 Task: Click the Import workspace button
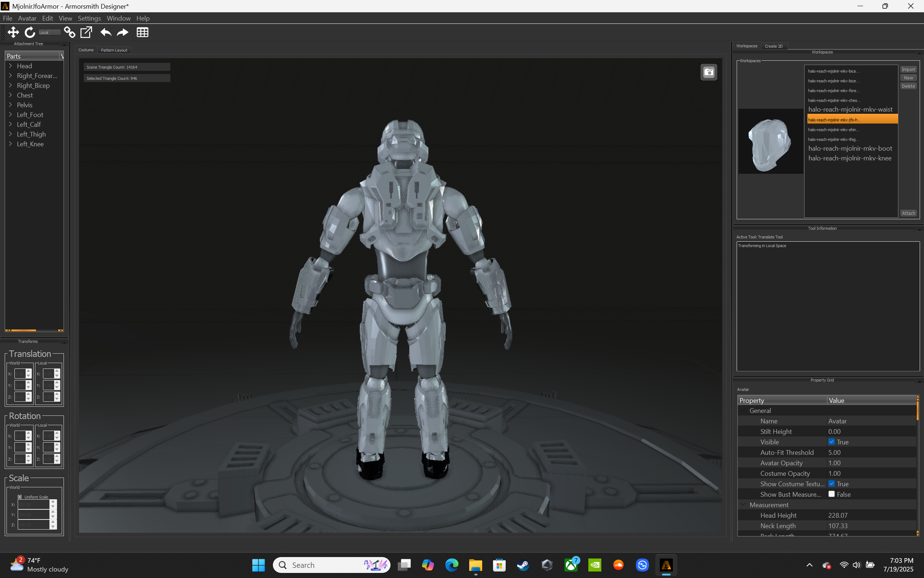(908, 70)
